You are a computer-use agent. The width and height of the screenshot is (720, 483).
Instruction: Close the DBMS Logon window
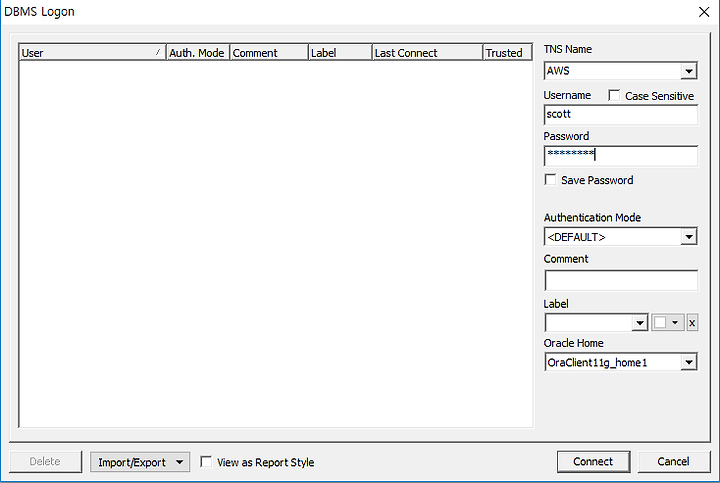click(x=704, y=12)
